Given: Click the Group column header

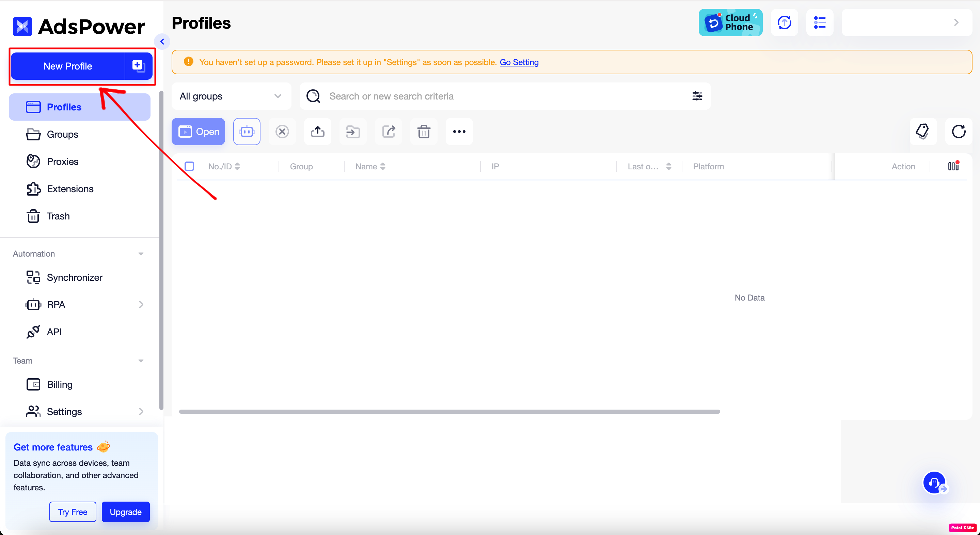Looking at the screenshot, I should pos(301,166).
